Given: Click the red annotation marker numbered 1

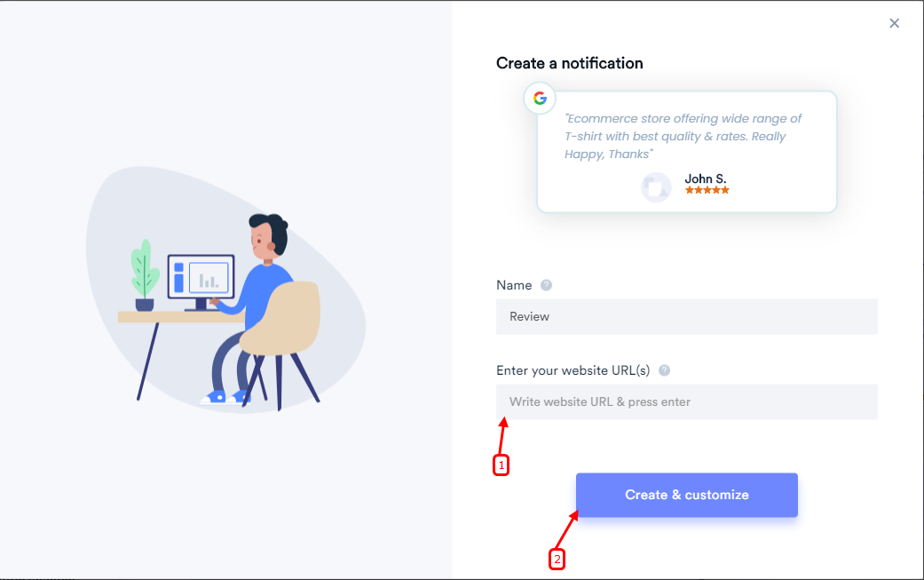Looking at the screenshot, I should click(501, 465).
